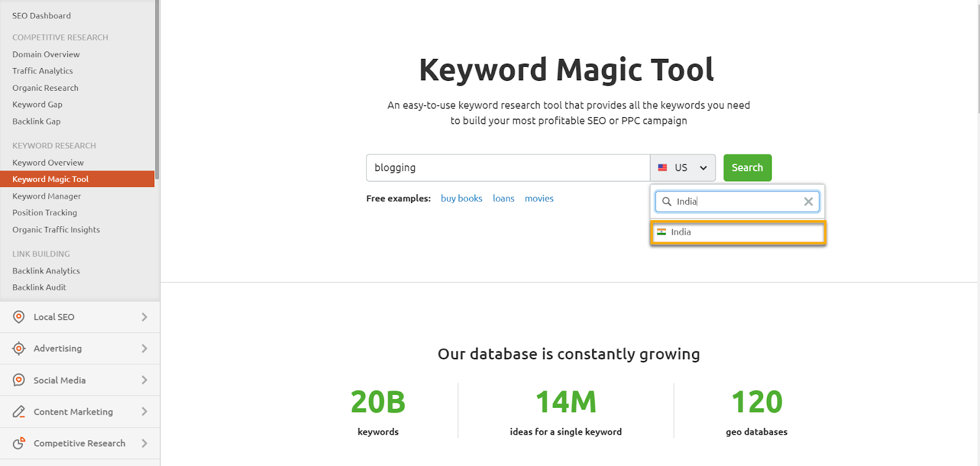Open Backlink Audit
Screen dimensions: 980x466
coord(39,288)
